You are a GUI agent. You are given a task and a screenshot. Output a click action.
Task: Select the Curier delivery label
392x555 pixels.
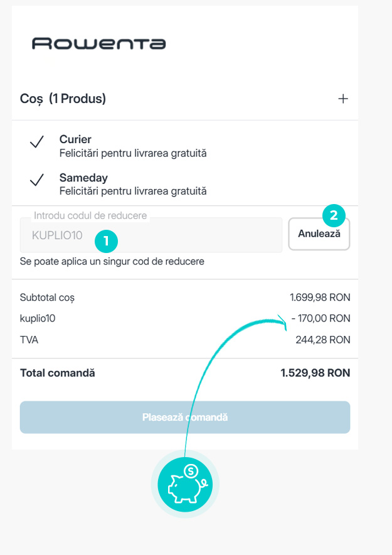pos(75,139)
